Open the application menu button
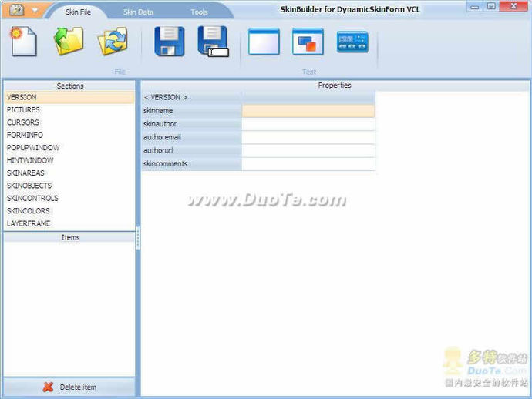 click(17, 10)
